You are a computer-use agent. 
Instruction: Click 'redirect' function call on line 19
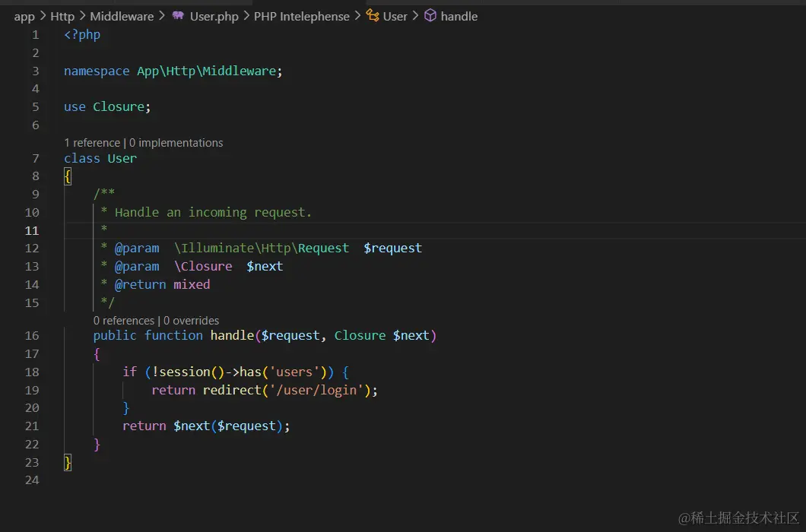tap(233, 390)
